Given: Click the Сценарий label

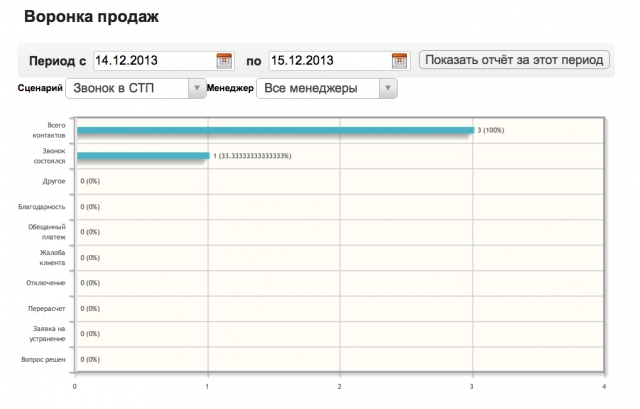Looking at the screenshot, I should click(x=40, y=88).
